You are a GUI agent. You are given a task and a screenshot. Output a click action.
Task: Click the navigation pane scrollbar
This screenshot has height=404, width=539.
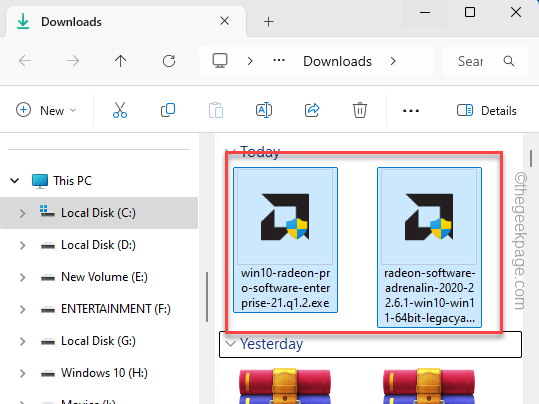[x=207, y=297]
